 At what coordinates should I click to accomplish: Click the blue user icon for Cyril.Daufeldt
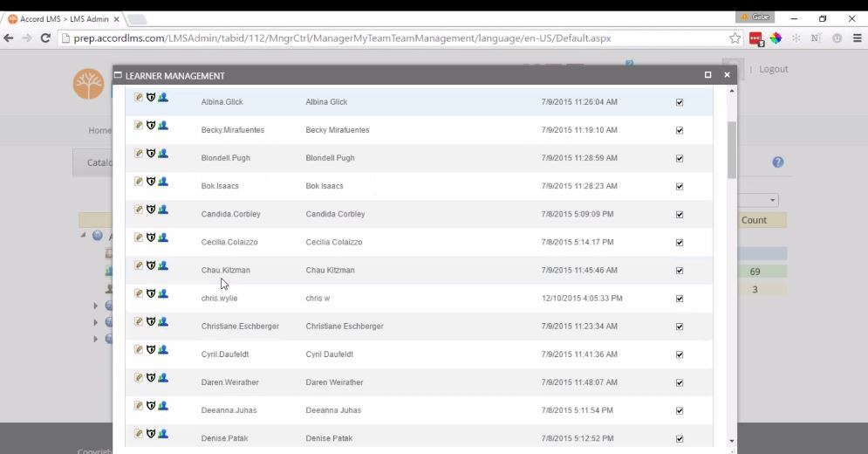[162, 349]
